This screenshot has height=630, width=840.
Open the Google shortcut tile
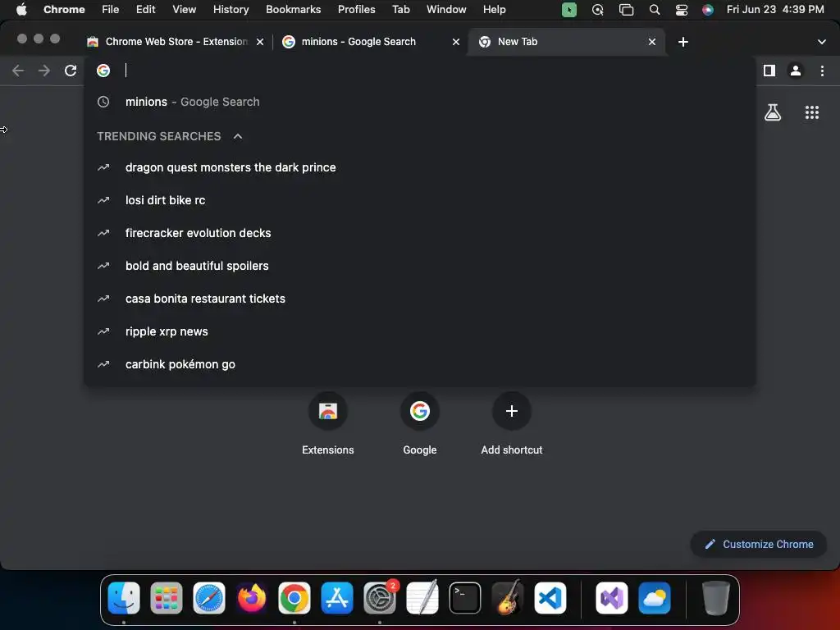420,423
